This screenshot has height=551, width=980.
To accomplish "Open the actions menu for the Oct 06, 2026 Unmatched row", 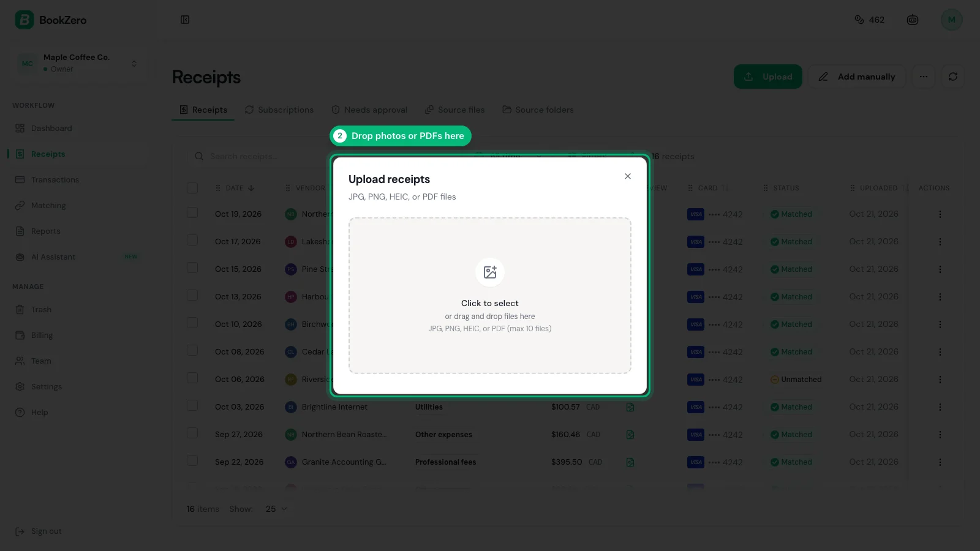I will (940, 380).
